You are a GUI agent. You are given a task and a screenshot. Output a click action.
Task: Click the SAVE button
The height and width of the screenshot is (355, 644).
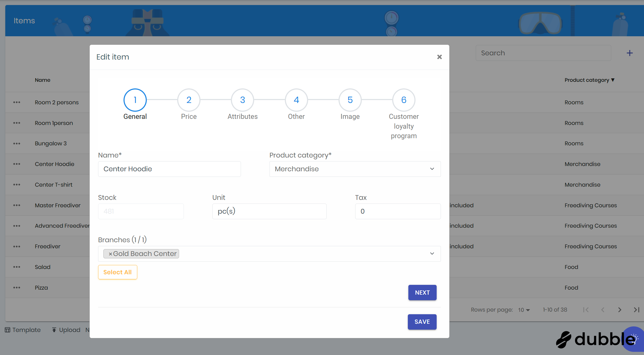point(422,322)
